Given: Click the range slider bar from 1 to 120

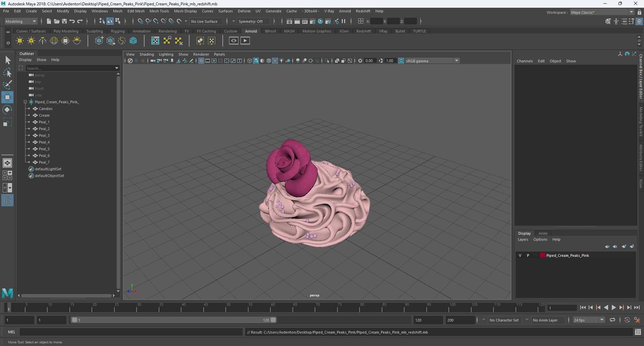Looking at the screenshot, I should 174,320.
